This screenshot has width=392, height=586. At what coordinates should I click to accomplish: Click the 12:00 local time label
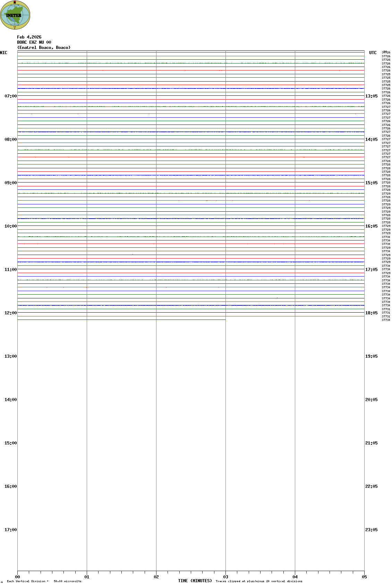pyautogui.click(x=10, y=313)
